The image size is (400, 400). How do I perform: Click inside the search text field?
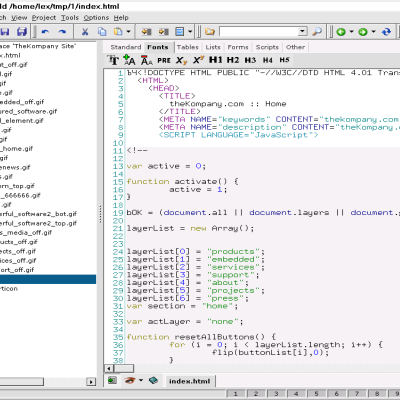tap(259, 32)
